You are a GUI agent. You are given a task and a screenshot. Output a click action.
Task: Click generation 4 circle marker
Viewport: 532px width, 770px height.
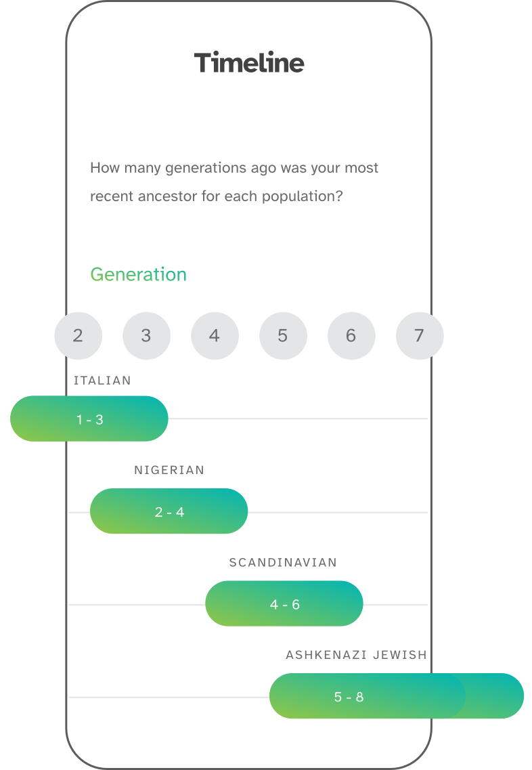(x=215, y=335)
